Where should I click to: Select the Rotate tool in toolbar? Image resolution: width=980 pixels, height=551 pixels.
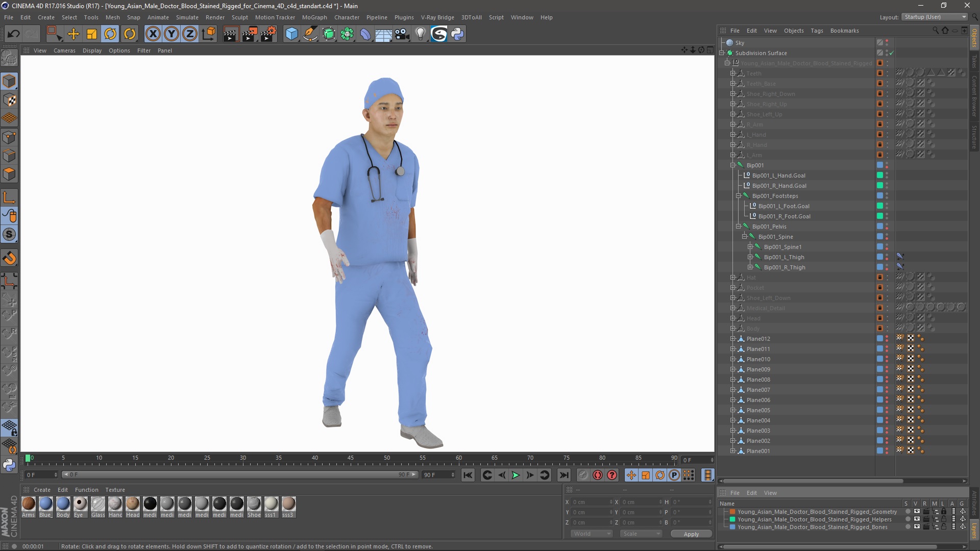coord(110,34)
